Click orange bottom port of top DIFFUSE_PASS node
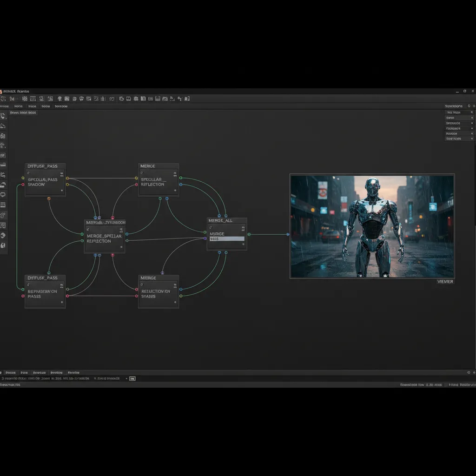Screen dimensions: 476x476 [x=49, y=198]
